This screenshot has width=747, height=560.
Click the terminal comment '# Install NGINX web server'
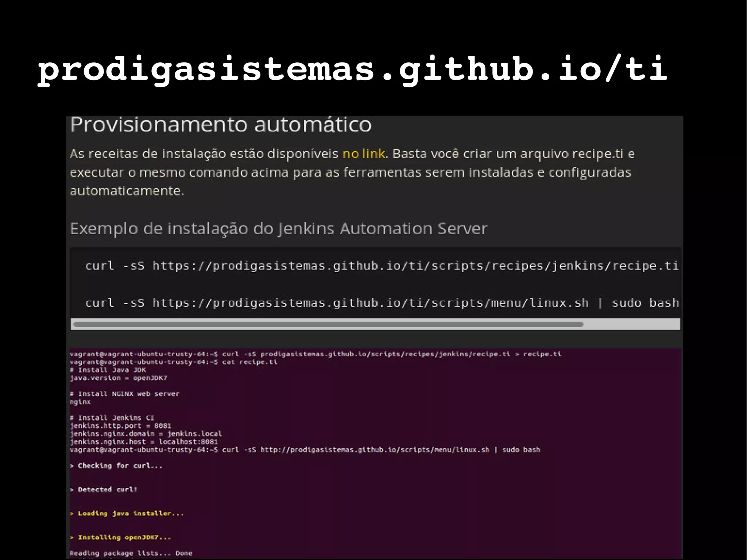(x=125, y=394)
